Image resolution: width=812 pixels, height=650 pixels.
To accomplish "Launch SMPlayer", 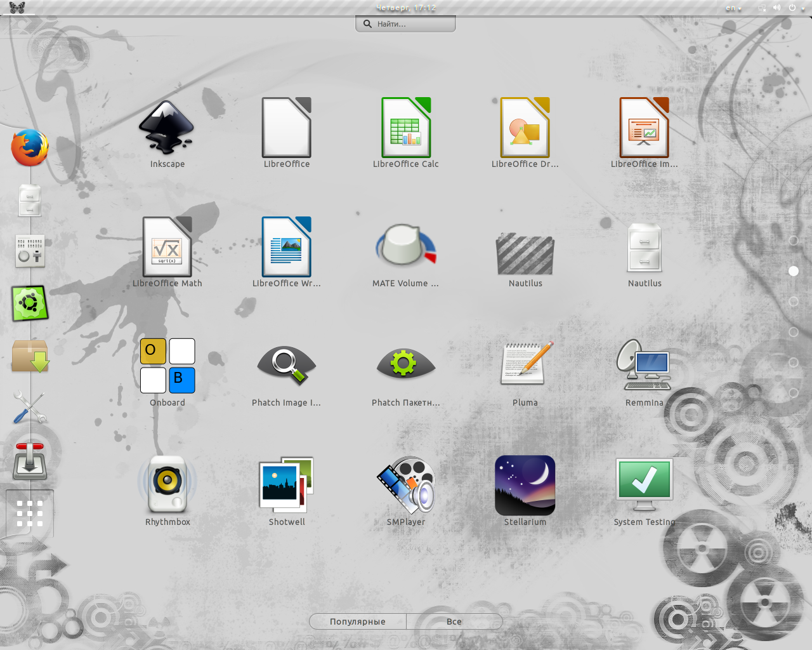I will coord(406,485).
